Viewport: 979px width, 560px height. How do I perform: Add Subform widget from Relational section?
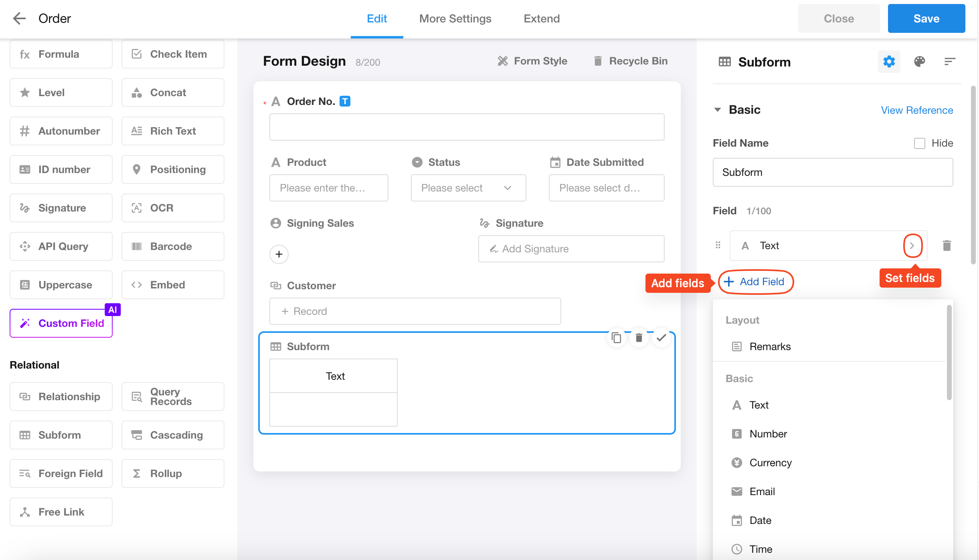[x=61, y=435]
